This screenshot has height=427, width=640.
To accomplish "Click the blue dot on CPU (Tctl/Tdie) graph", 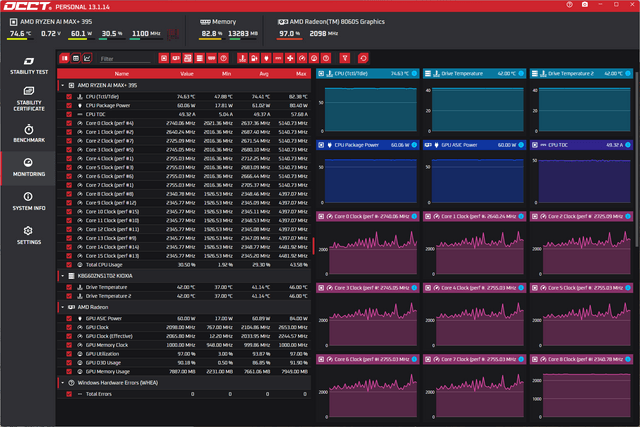I will [x=414, y=73].
